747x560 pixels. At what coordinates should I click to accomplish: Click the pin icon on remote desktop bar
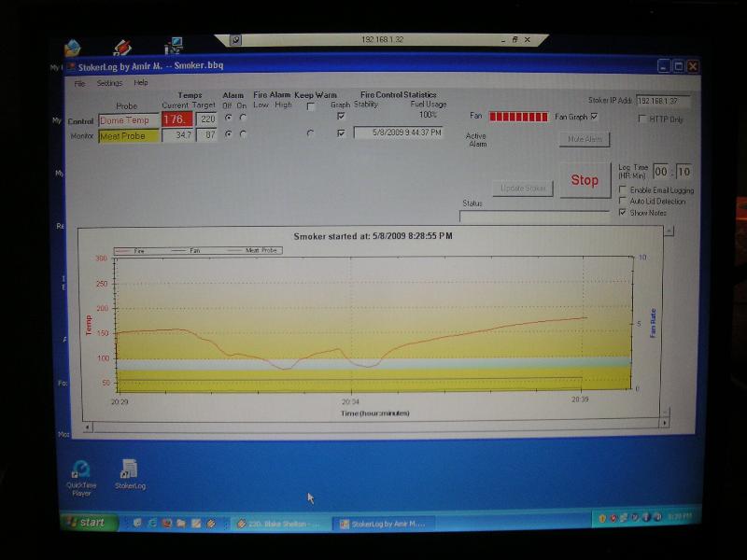pos(236,40)
